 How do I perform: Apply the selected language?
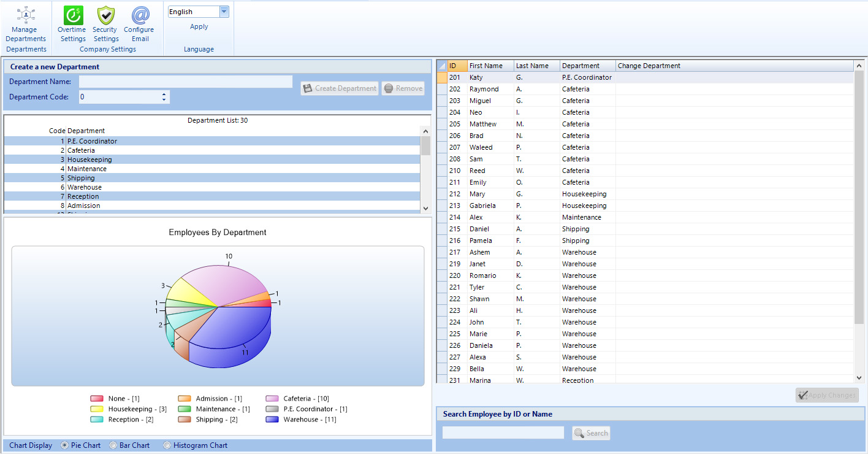[199, 27]
